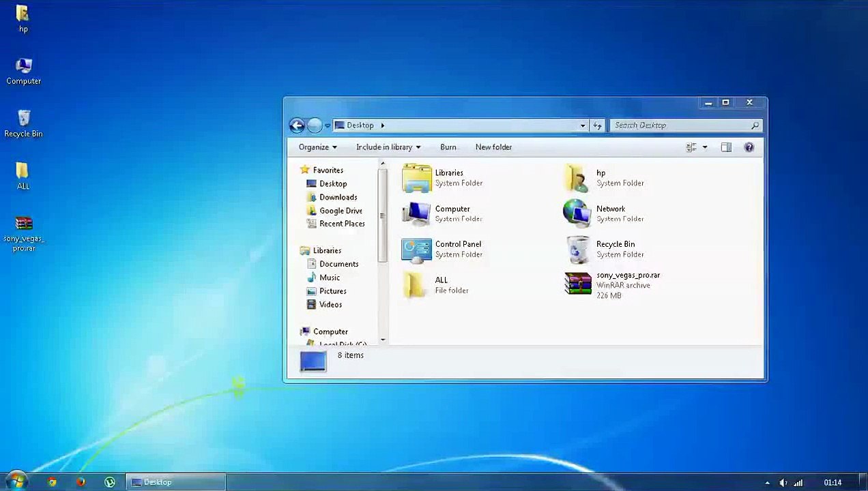Click the navigation pane scrollbar thumb
The height and width of the screenshot is (491, 868).
382,215
